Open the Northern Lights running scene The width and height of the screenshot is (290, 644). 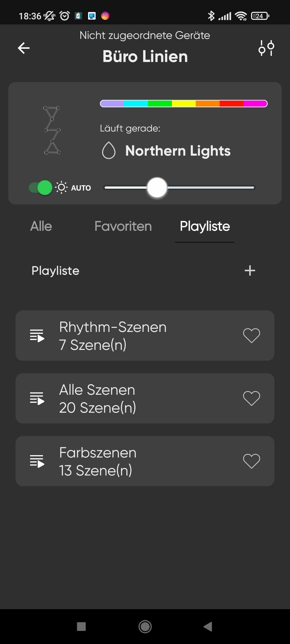point(178,151)
